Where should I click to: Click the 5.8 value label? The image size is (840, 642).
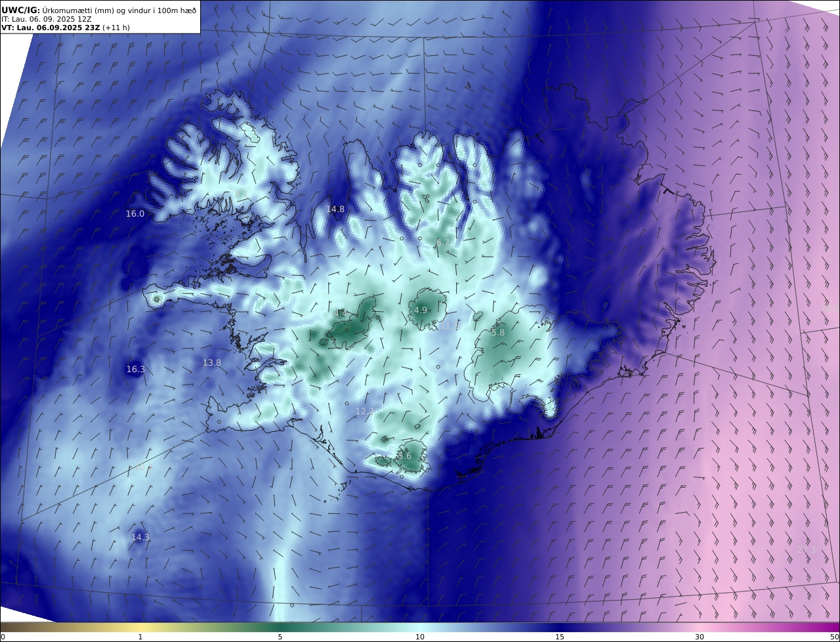pos(498,333)
